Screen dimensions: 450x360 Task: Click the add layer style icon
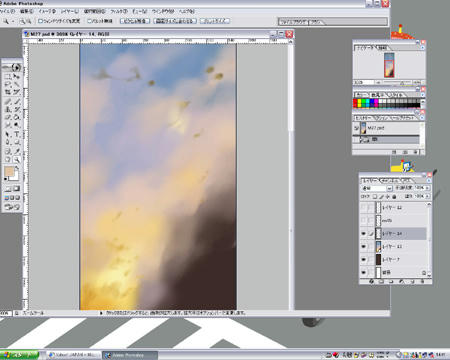[x=372, y=282]
